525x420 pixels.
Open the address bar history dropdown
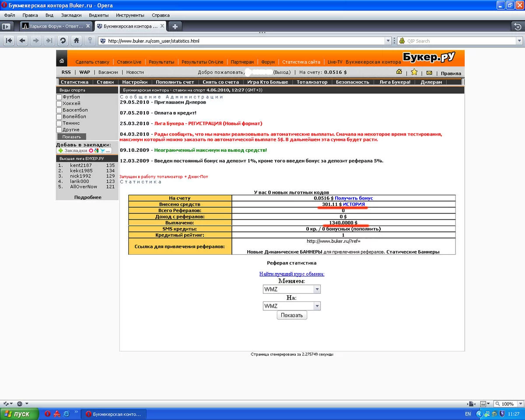click(388, 41)
